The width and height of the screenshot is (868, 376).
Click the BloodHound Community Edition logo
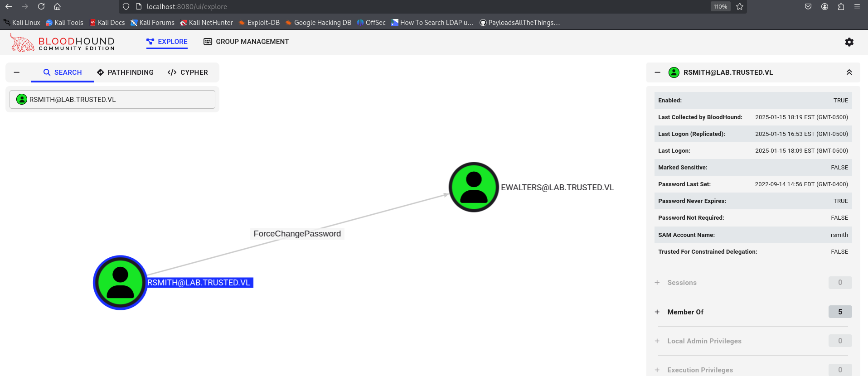pyautogui.click(x=62, y=43)
